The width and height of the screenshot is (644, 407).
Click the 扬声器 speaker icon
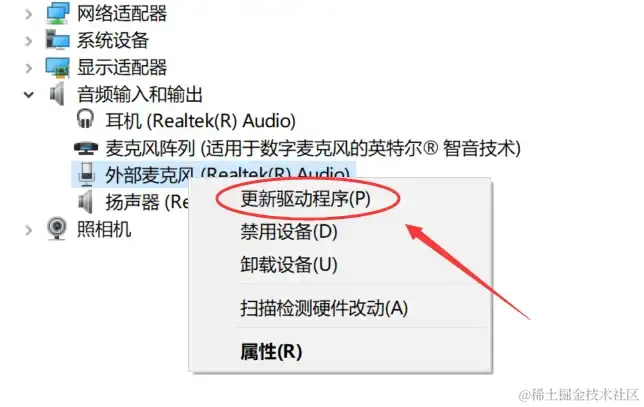[x=85, y=202]
